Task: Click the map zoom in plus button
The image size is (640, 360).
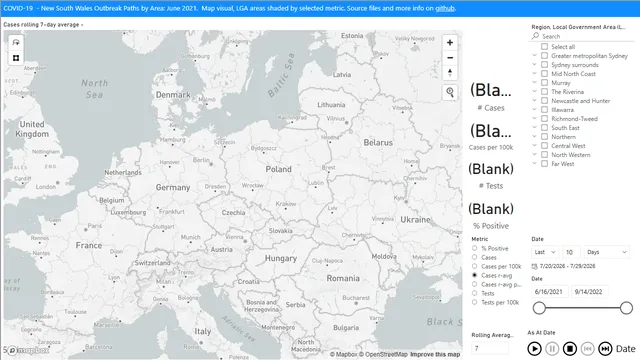Action: point(450,42)
